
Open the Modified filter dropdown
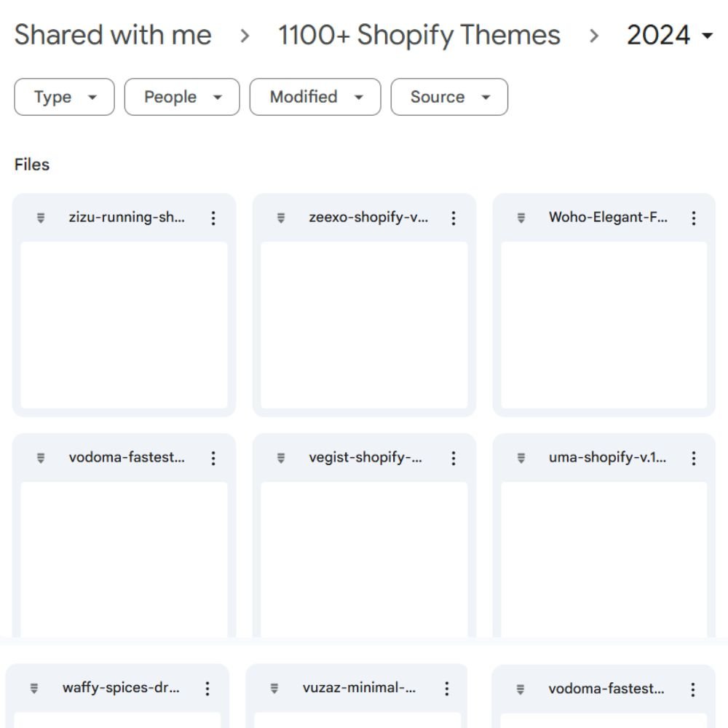pyautogui.click(x=314, y=98)
